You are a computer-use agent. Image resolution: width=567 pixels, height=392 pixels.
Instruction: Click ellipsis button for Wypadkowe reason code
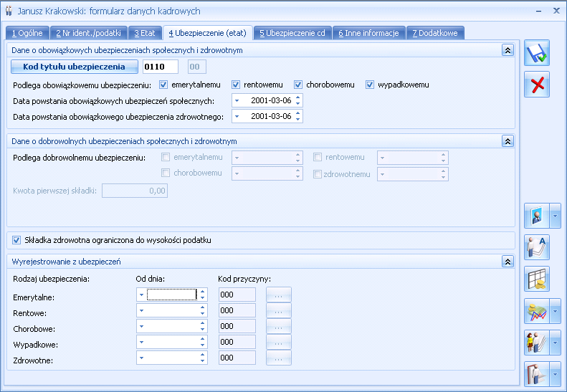278,342
